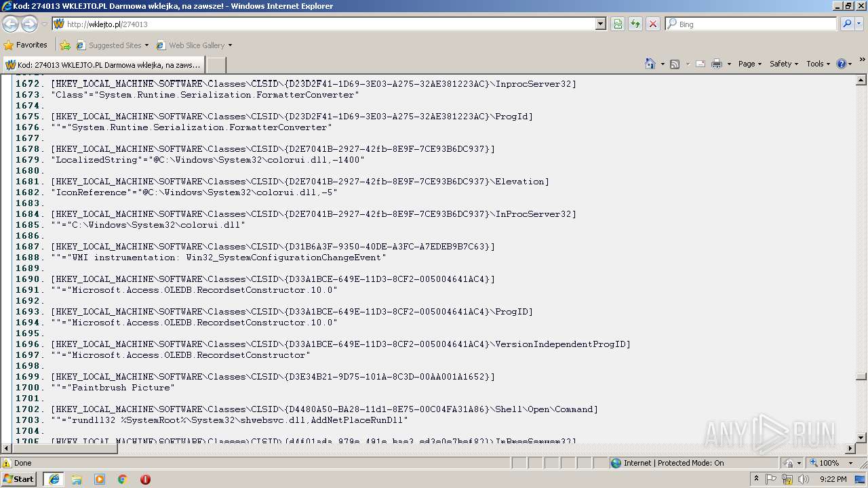The width and height of the screenshot is (868, 488).
Task: Click the Home icon in the command bar
Action: (650, 64)
